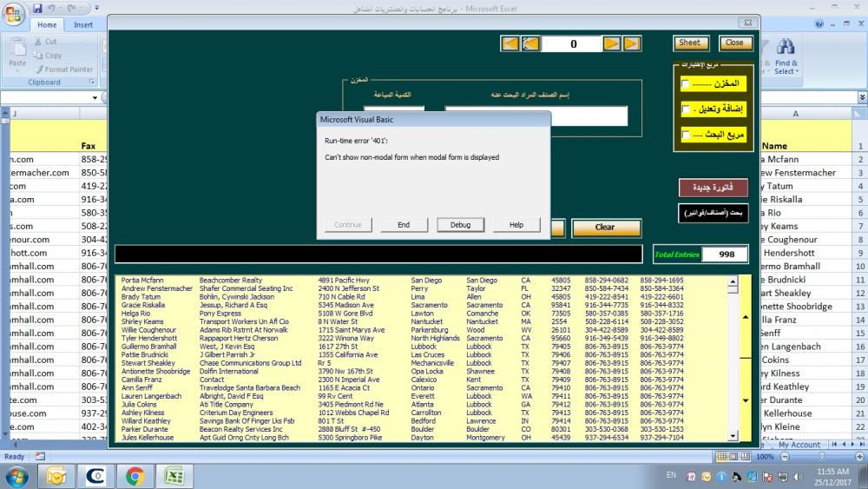This screenshot has width=868, height=489.
Task: Go to previous record arrow on form
Action: pyautogui.click(x=530, y=43)
